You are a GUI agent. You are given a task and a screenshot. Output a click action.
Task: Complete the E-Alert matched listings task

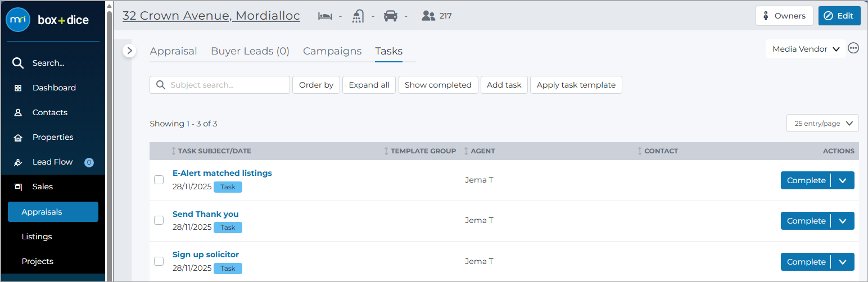(806, 180)
